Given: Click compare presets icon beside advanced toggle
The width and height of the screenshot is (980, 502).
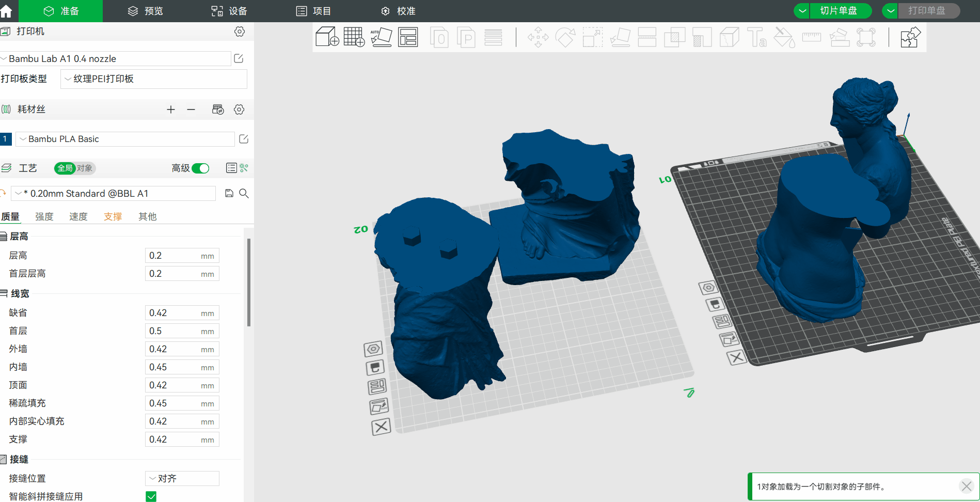Looking at the screenshot, I should pos(244,168).
